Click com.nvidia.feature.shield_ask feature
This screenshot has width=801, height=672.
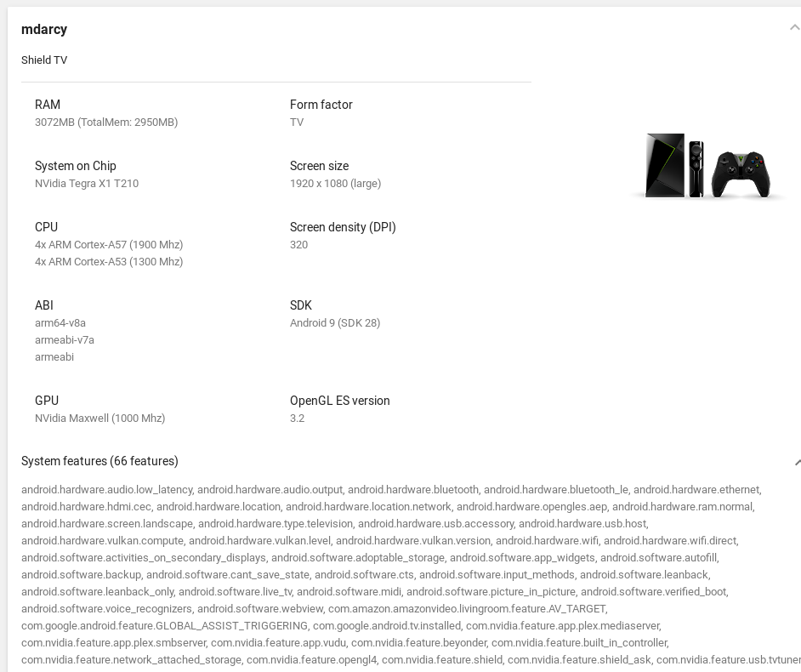pyautogui.click(x=579, y=659)
